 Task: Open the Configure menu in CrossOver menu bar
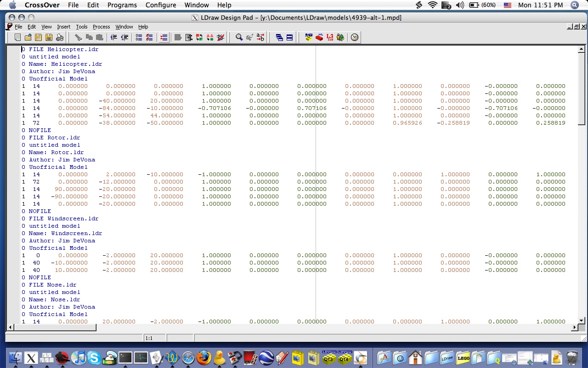tap(161, 5)
